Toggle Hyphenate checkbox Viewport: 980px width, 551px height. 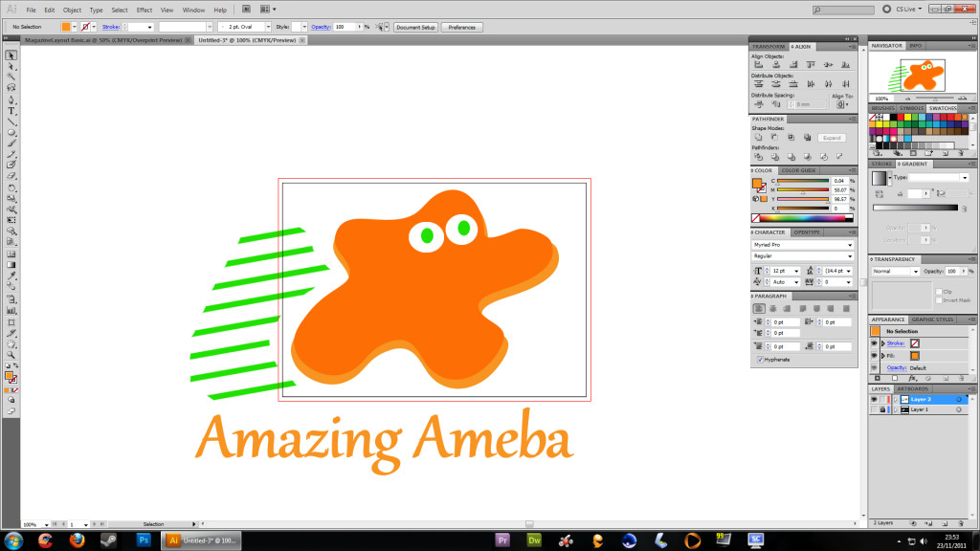coord(760,360)
